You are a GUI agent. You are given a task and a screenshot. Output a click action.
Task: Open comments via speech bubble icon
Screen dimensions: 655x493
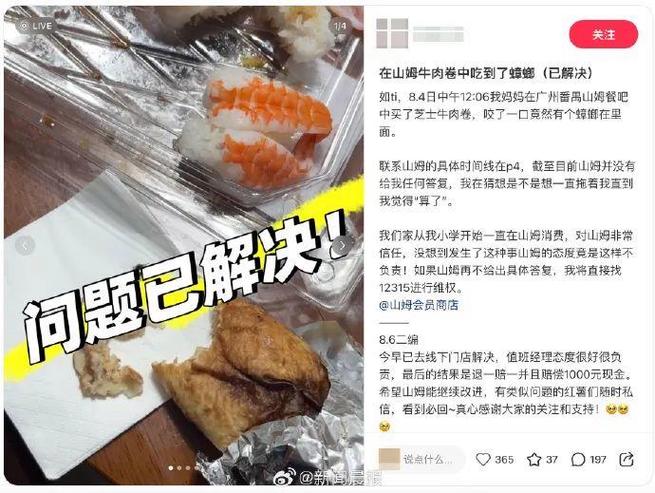coord(578,460)
